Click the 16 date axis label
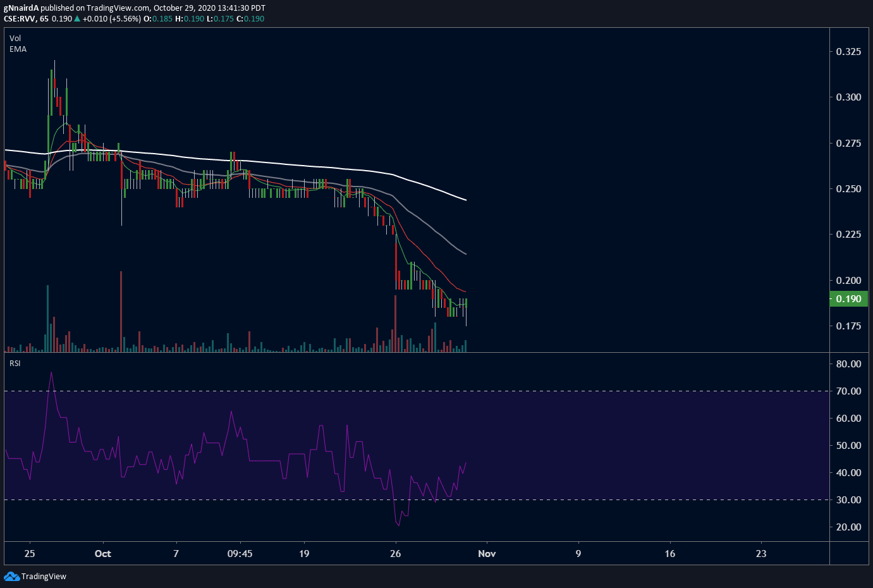 click(x=670, y=554)
